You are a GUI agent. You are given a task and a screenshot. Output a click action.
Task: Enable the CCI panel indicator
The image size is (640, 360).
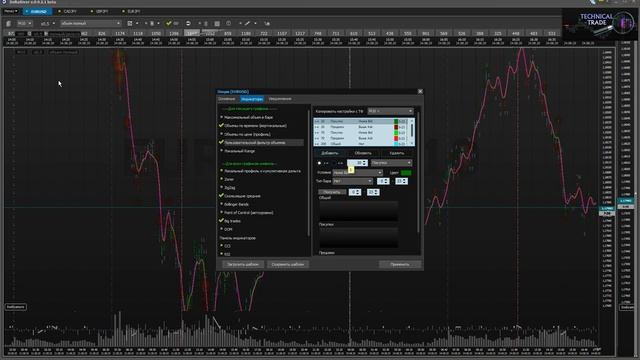tap(226, 246)
